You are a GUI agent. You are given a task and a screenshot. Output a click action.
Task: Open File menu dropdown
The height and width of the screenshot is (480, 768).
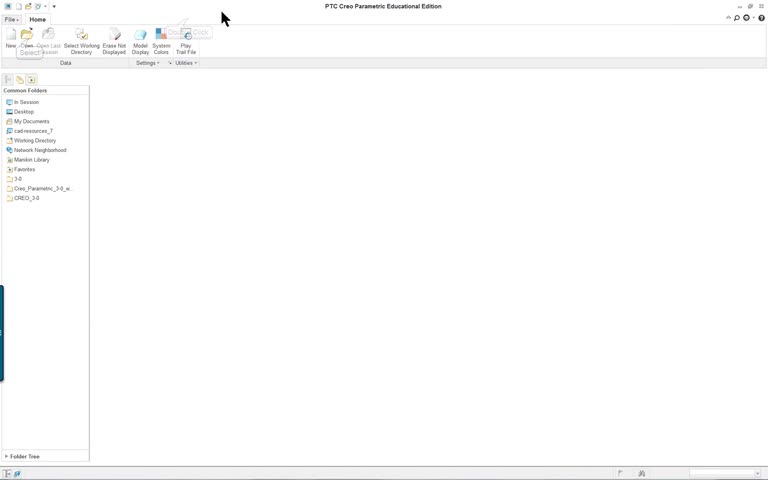(11, 20)
